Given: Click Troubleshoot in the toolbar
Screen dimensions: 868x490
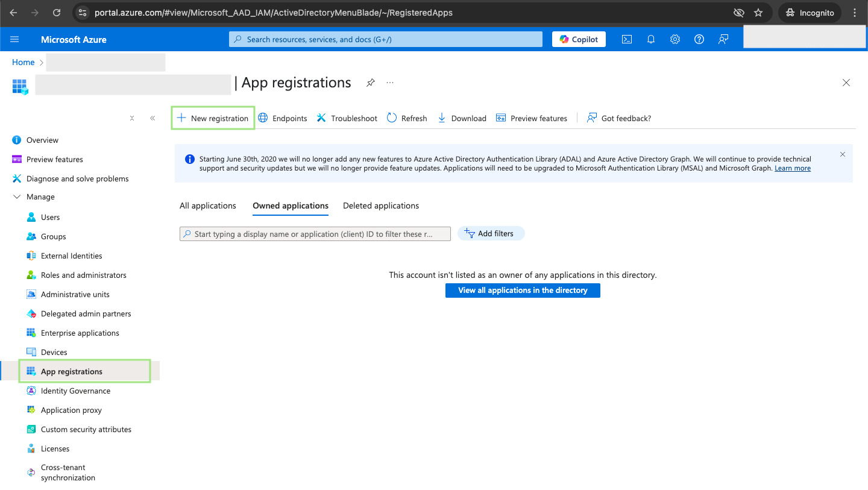Looking at the screenshot, I should click(347, 118).
